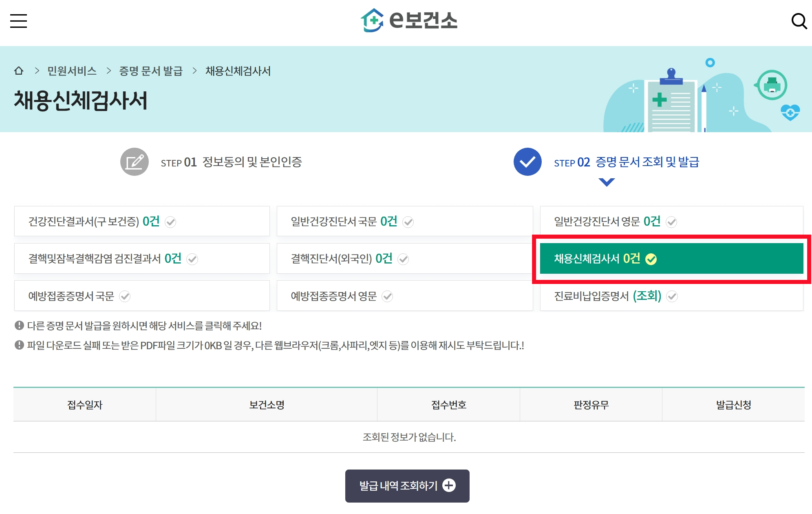The height and width of the screenshot is (514, 812).
Task: Click the plus icon on 발급 내역 조회하기
Action: coord(449,485)
